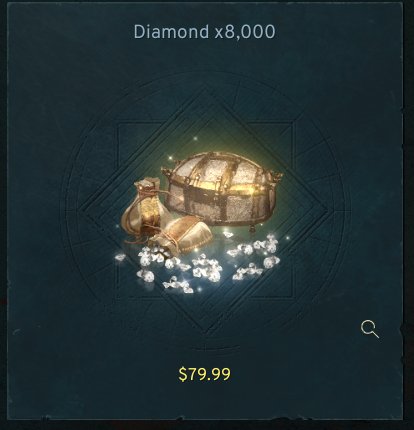
Task: Click the leftmost lone diamond near the pouches
Action: click(120, 257)
